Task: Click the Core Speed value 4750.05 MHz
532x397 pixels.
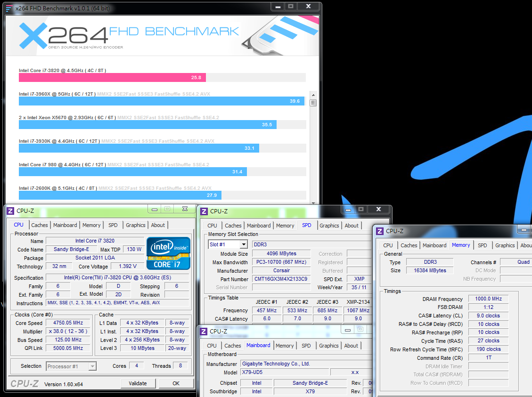Action: click(x=68, y=323)
